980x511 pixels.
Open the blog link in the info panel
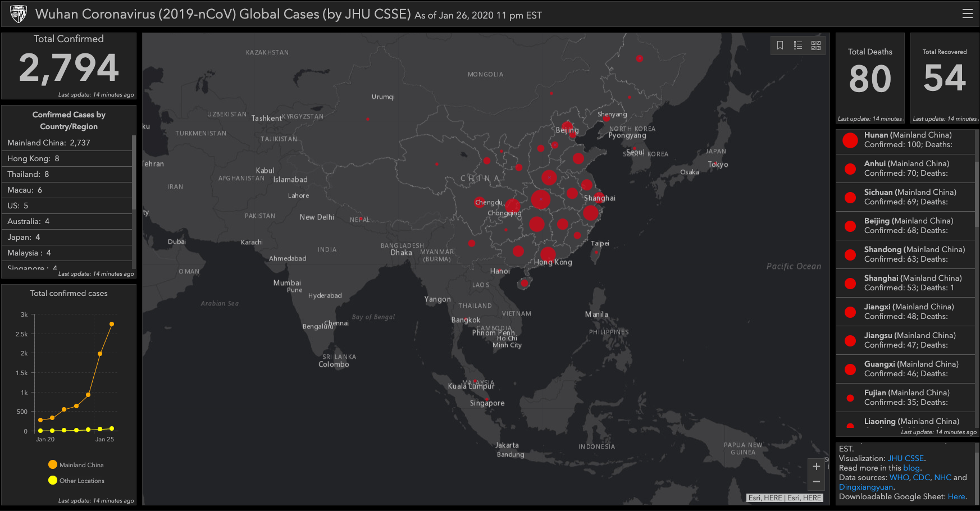point(911,468)
